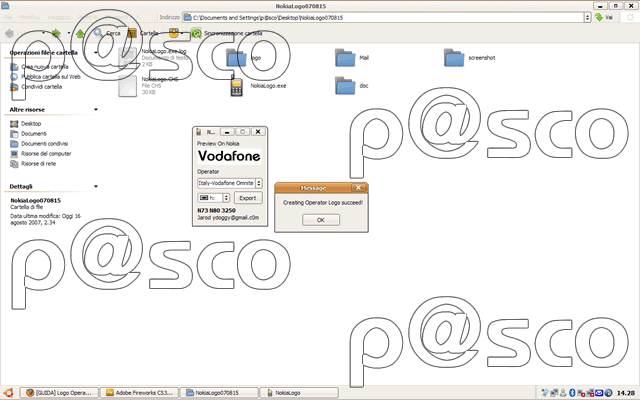Click the Ubuntu start menu icon
The width and height of the screenshot is (640, 400).
[8, 393]
